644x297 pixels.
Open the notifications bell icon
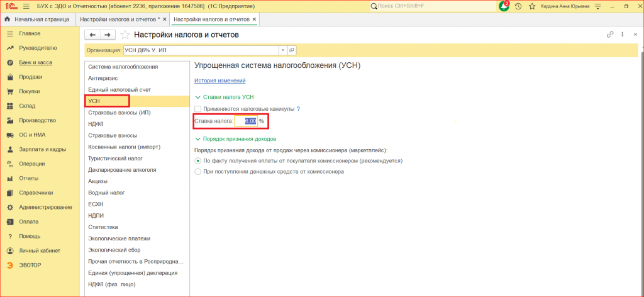click(504, 6)
